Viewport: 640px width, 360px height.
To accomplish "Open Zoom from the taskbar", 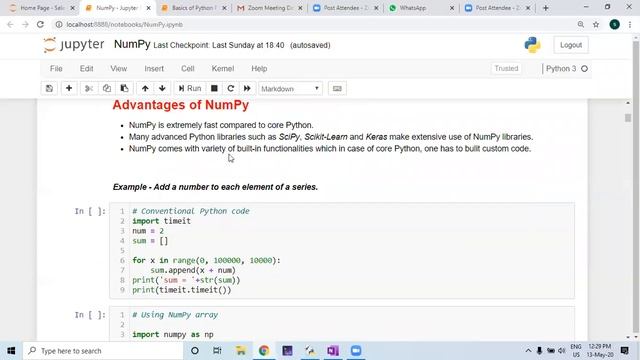I will [x=356, y=351].
